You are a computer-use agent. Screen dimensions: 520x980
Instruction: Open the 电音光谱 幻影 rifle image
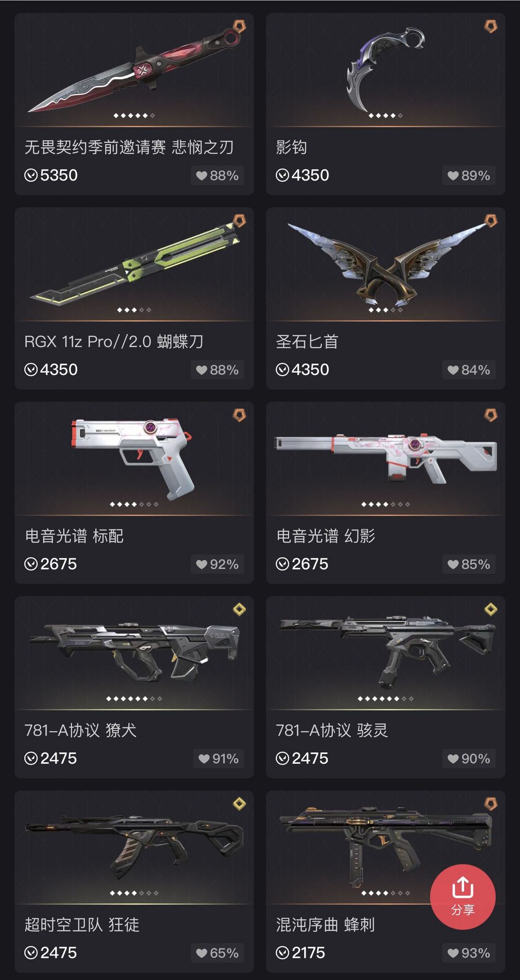(x=386, y=458)
